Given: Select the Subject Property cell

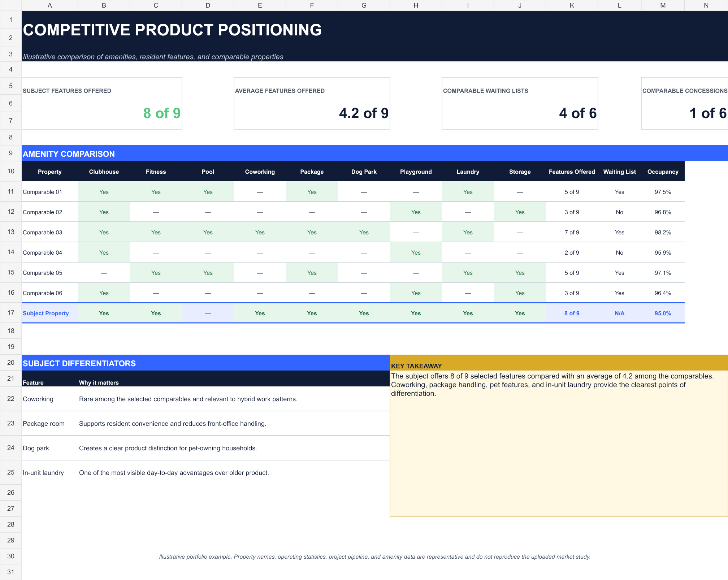Looking at the screenshot, I should point(50,313).
